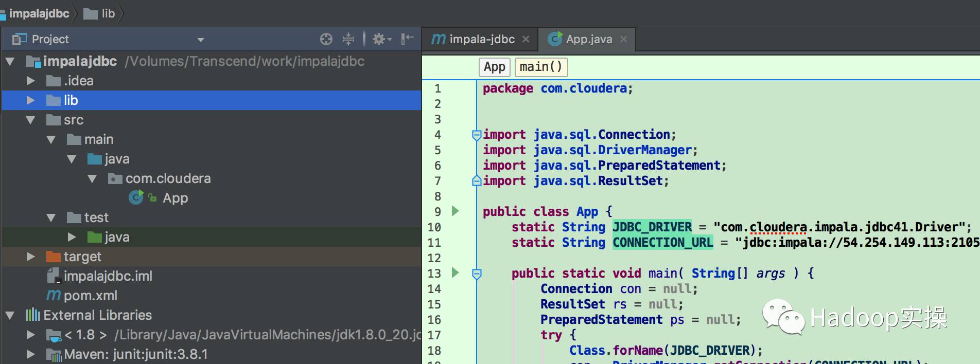Select pom.xml in the project tree

point(90,296)
